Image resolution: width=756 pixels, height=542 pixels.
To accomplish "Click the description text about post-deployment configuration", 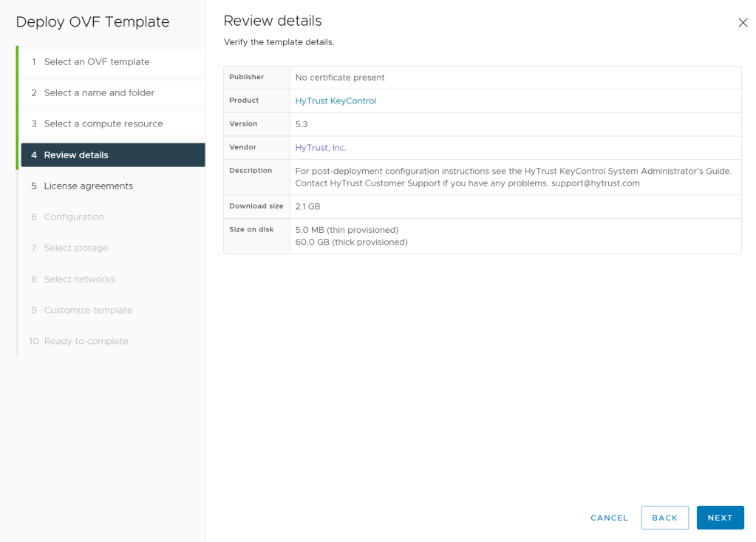I will pos(513,177).
